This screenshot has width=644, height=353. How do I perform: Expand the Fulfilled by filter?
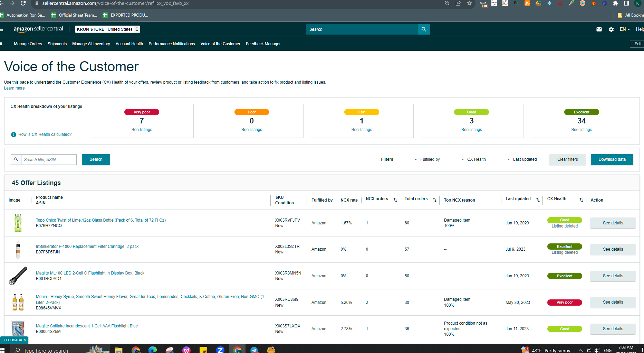point(427,159)
